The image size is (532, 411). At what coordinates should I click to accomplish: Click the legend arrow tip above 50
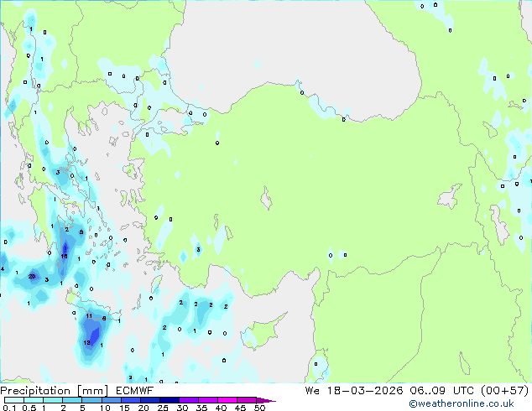[267, 400]
